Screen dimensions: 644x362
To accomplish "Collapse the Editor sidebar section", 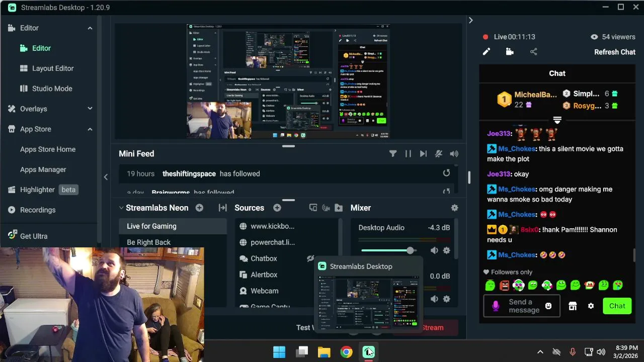I will pos(90,28).
